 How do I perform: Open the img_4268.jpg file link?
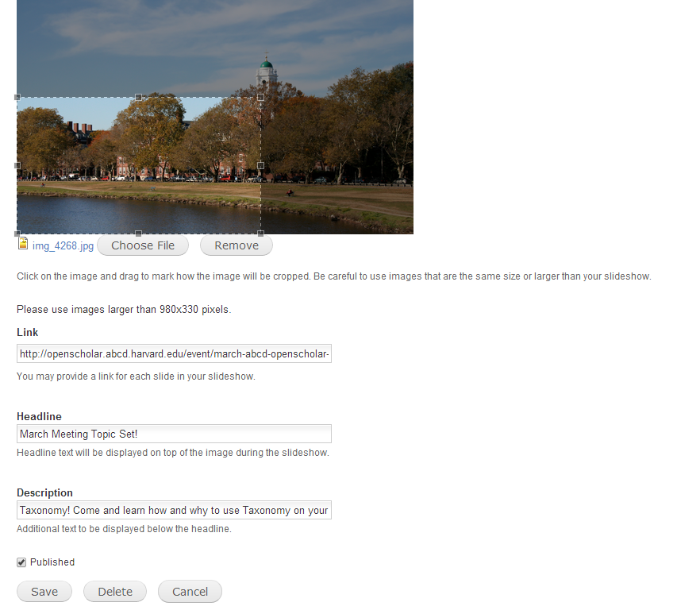click(x=63, y=245)
